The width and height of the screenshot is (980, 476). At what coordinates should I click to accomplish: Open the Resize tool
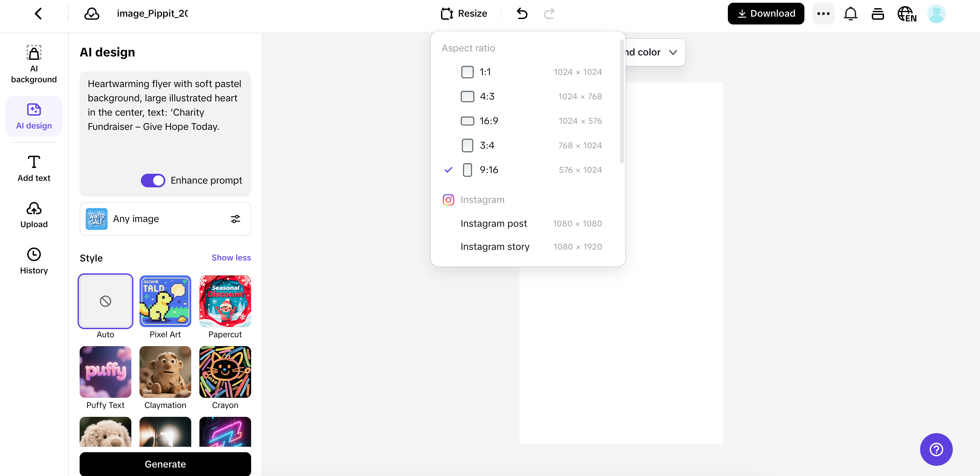(x=464, y=13)
